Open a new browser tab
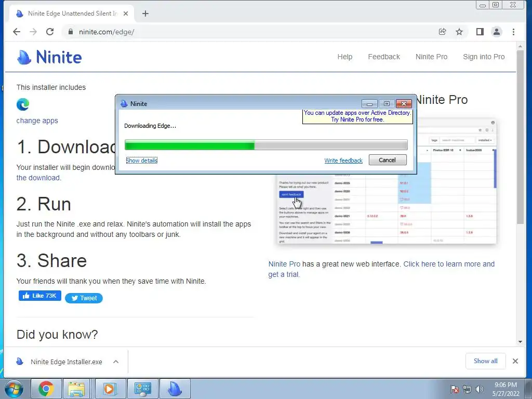This screenshot has width=532, height=399. [145, 14]
